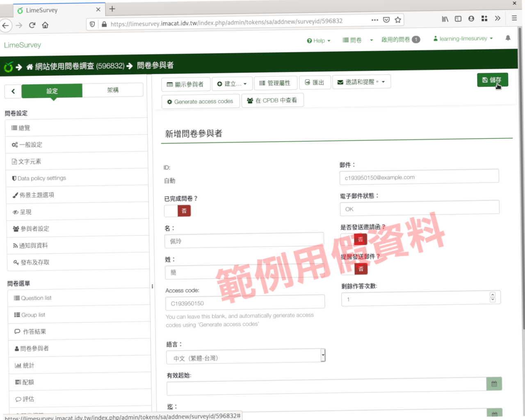The height and width of the screenshot is (420, 525).
Task: Switch to 架構 tab
Action: tap(113, 90)
